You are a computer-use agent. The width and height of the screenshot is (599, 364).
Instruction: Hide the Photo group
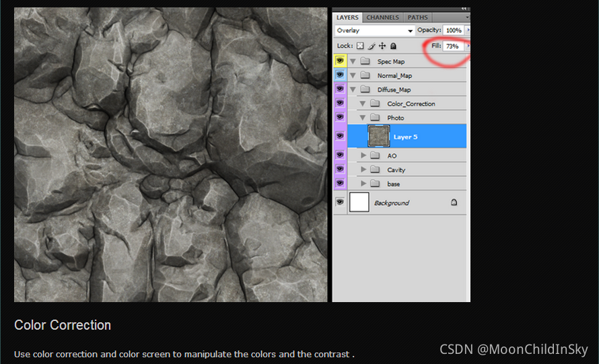tap(340, 117)
